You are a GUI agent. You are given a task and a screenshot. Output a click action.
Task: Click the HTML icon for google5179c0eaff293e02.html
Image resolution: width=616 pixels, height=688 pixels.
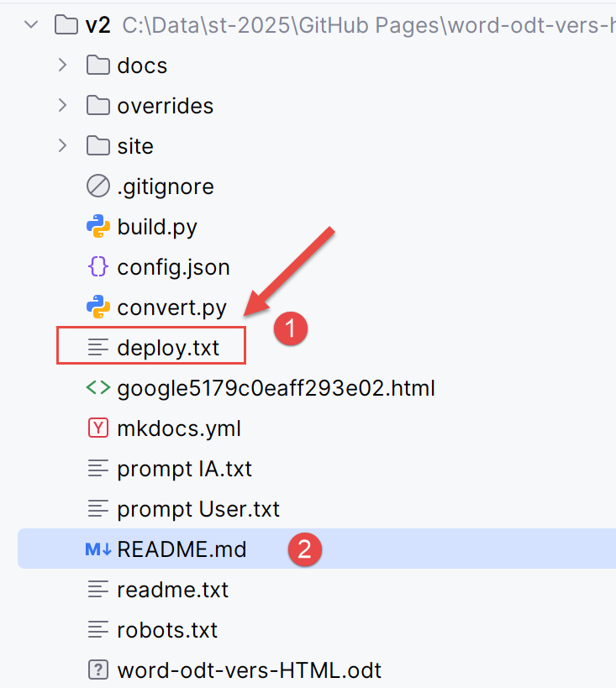tap(98, 388)
